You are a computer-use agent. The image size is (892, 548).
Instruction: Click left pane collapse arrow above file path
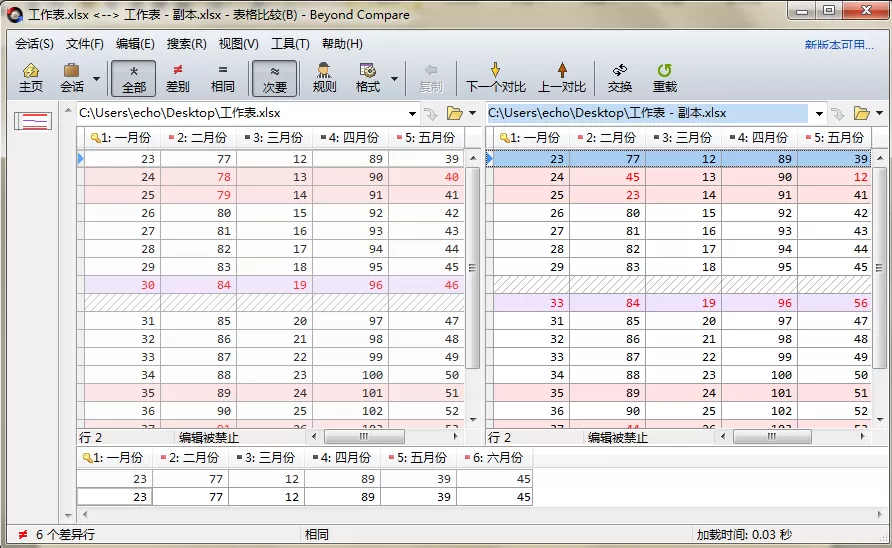[68, 110]
